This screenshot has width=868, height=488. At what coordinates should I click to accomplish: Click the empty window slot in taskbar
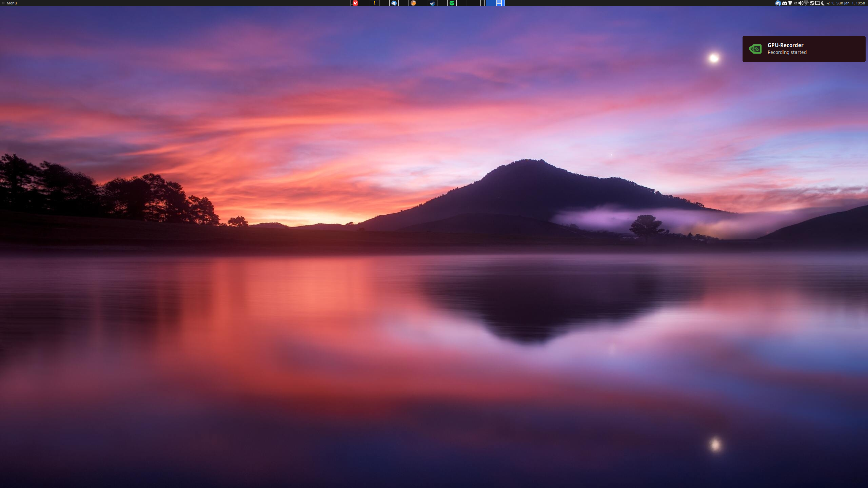click(x=482, y=3)
